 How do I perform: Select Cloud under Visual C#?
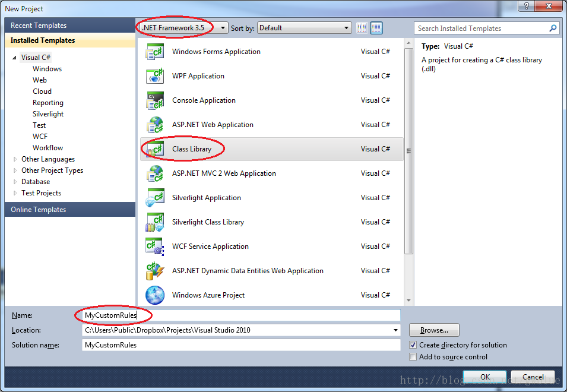click(x=42, y=91)
